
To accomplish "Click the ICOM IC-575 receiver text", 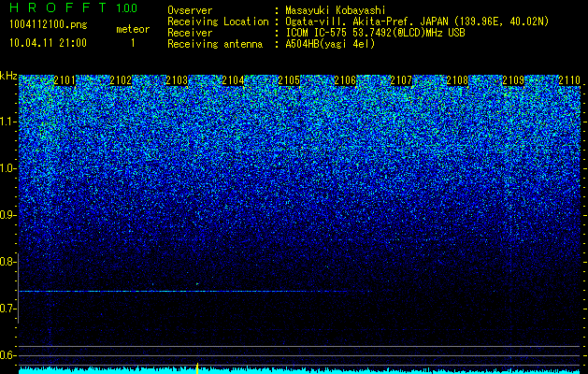I will 375,33.
